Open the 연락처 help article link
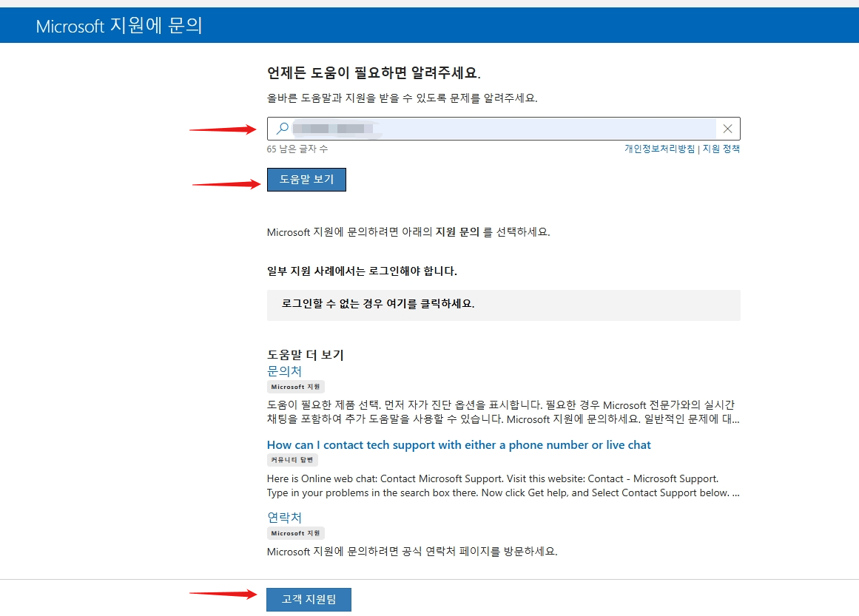This screenshot has height=616, width=859. tap(284, 518)
